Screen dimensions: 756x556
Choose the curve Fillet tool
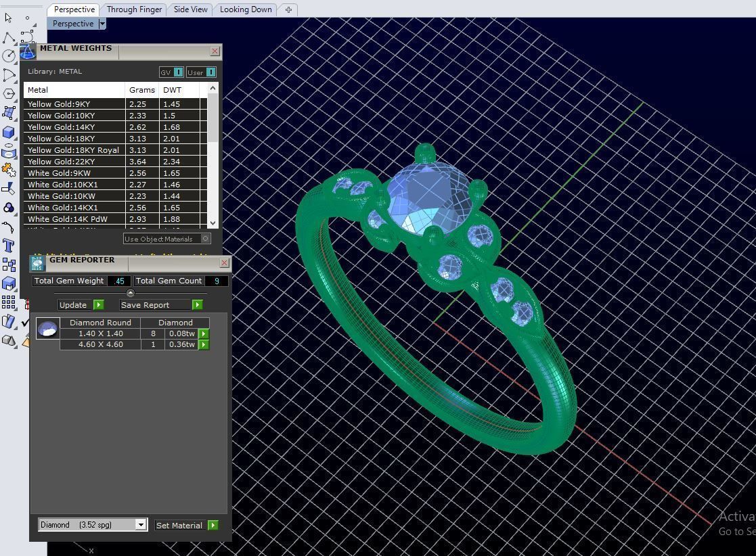tap(9, 227)
